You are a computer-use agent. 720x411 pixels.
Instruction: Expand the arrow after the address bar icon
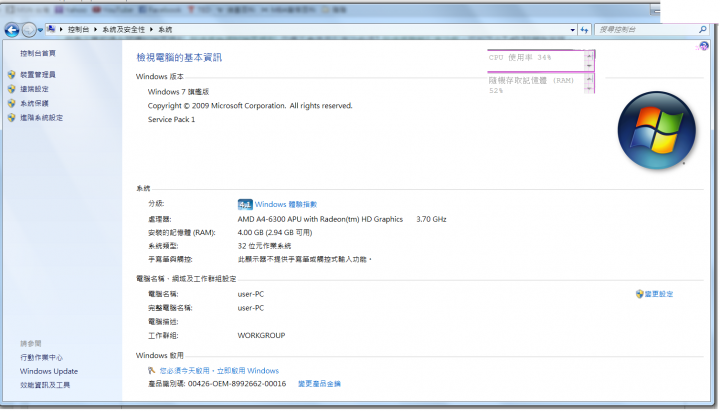[61, 30]
